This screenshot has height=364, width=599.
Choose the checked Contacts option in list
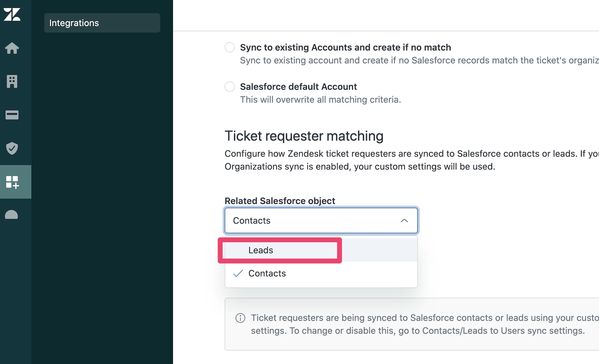point(267,274)
